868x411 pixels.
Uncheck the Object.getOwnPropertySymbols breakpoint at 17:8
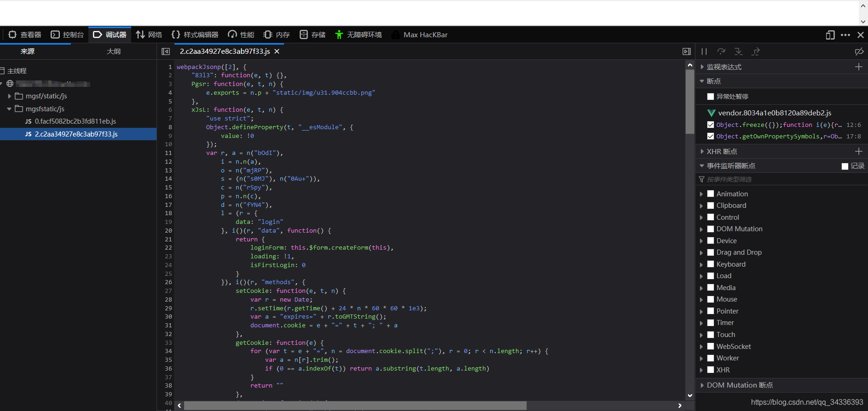click(x=711, y=136)
